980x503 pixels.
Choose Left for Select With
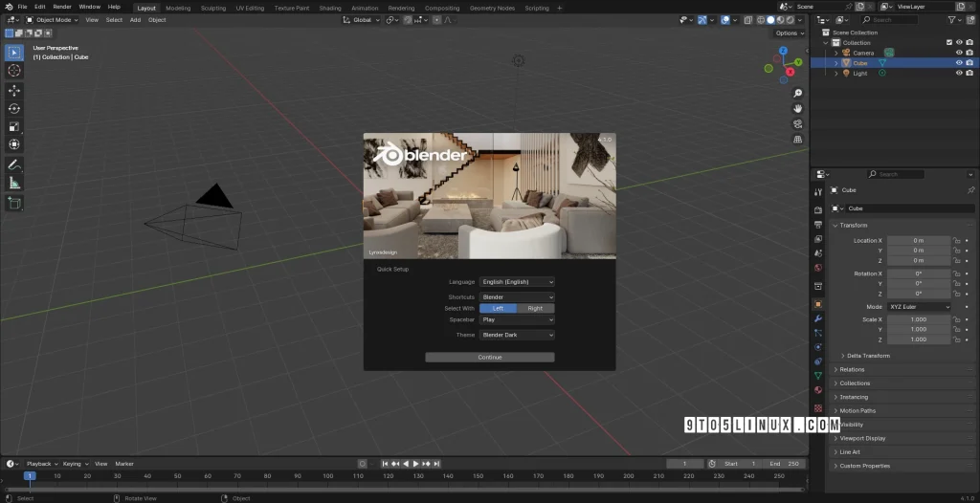click(x=498, y=308)
